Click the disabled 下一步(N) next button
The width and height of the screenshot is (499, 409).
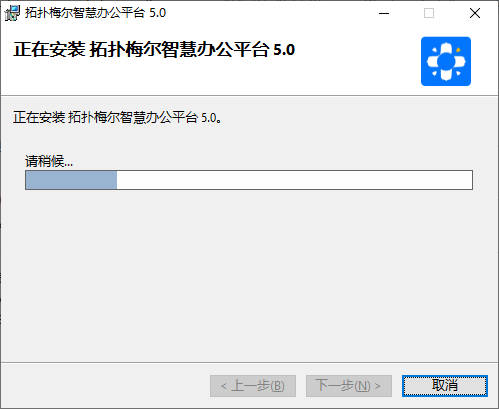pos(349,386)
